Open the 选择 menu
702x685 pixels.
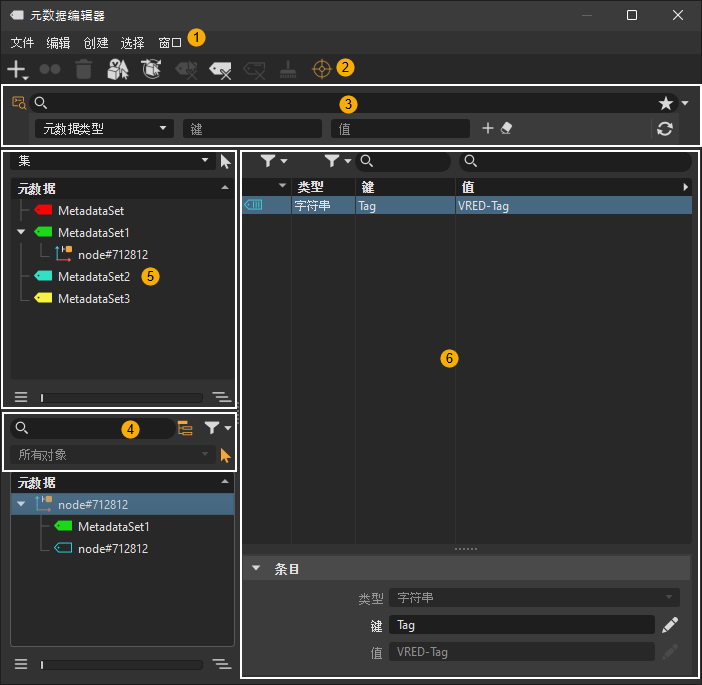tap(133, 43)
